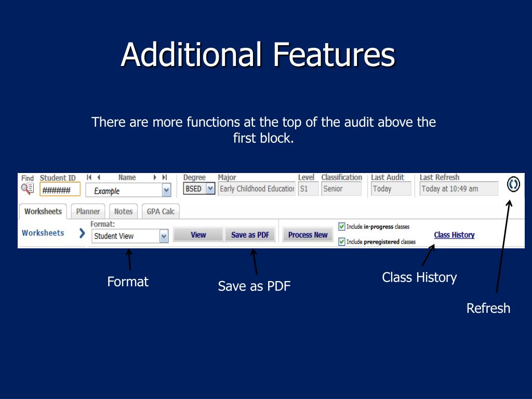Click the Process New button
The image size is (532, 399).
[x=308, y=235]
